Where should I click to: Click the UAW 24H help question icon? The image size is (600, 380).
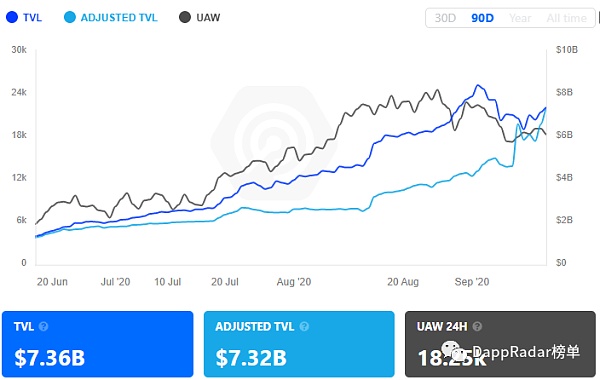477,326
